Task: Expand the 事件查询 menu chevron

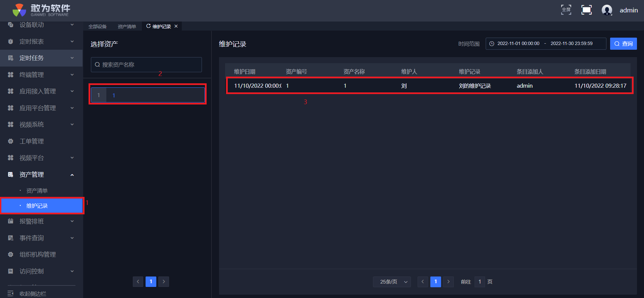Action: (x=72, y=238)
